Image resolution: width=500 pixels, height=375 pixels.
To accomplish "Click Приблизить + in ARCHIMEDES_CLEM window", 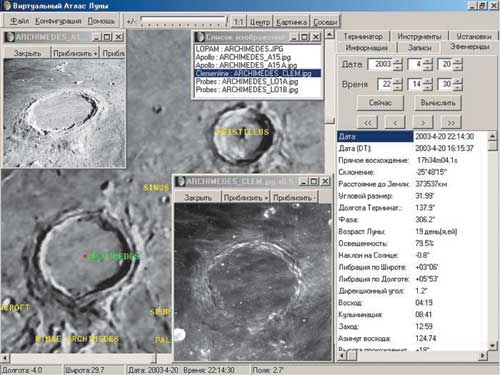I will [245, 197].
